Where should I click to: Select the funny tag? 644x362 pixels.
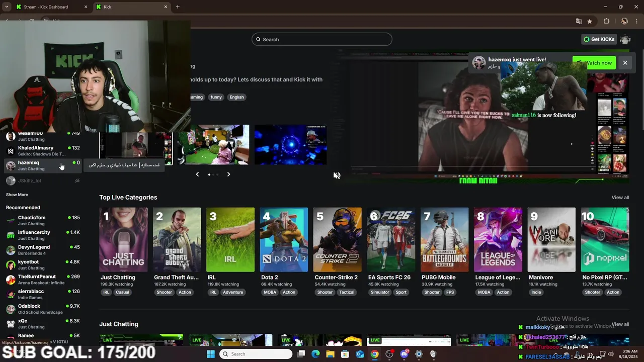(x=216, y=97)
